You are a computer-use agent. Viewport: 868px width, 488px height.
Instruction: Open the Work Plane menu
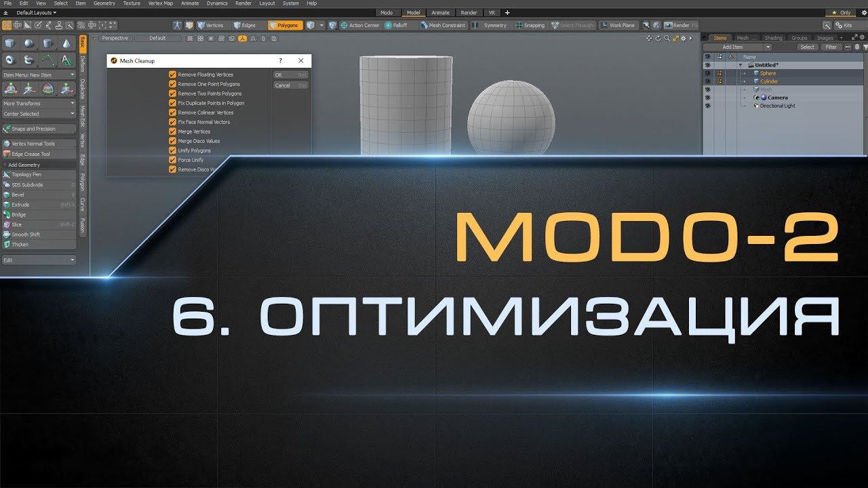[x=618, y=25]
